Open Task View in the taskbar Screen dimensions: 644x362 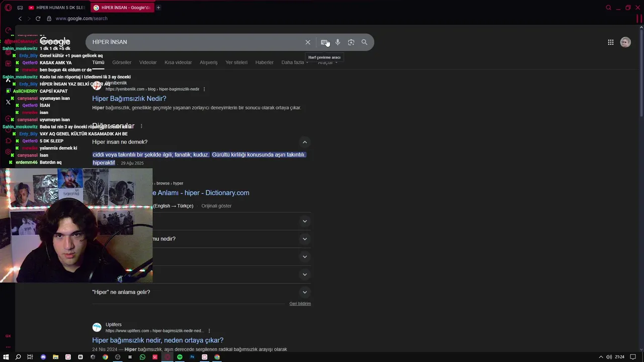pos(30,357)
